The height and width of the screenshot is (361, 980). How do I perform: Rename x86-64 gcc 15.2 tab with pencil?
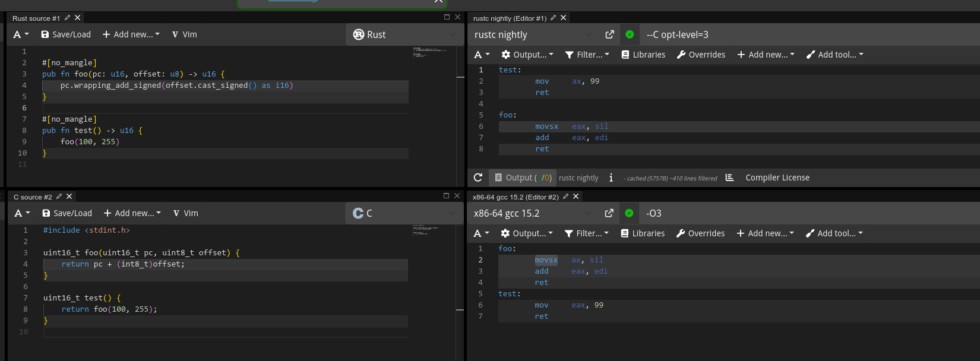click(x=565, y=197)
